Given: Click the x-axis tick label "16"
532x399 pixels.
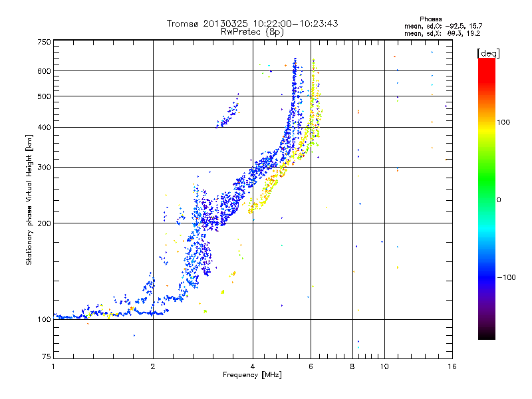Looking at the screenshot, I should click(x=452, y=366).
